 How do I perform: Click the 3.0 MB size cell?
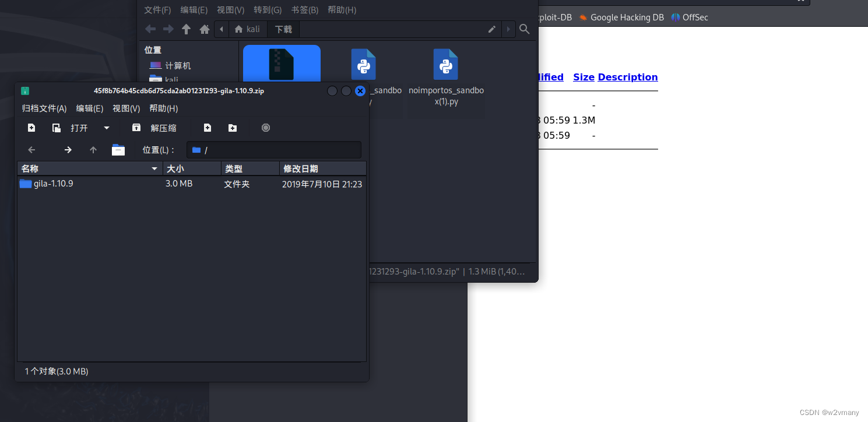[x=179, y=184]
